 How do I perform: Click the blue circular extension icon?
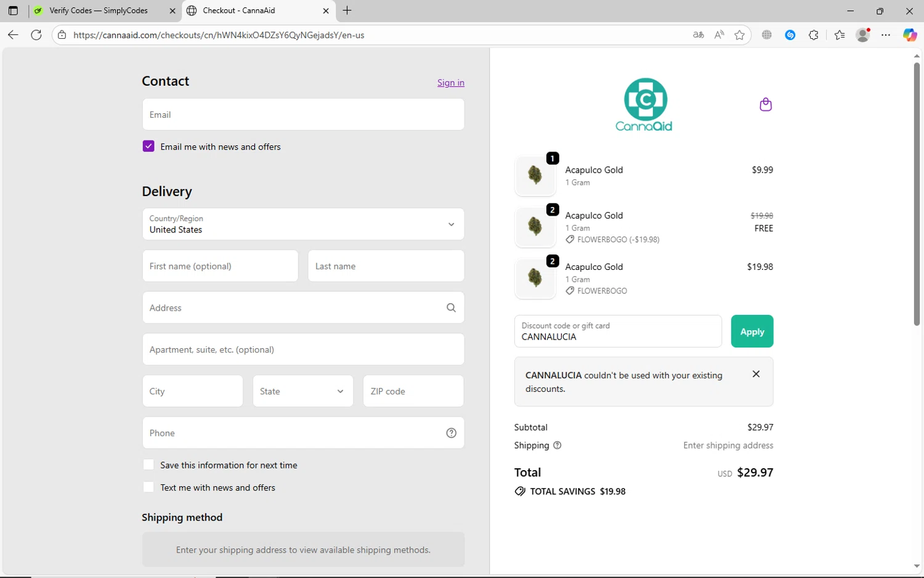(790, 35)
